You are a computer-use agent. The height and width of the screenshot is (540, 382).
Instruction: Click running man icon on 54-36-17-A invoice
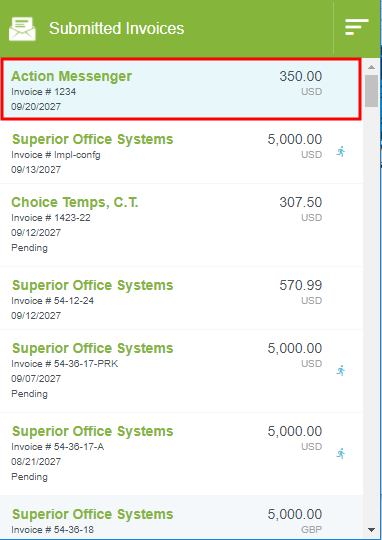click(341, 453)
